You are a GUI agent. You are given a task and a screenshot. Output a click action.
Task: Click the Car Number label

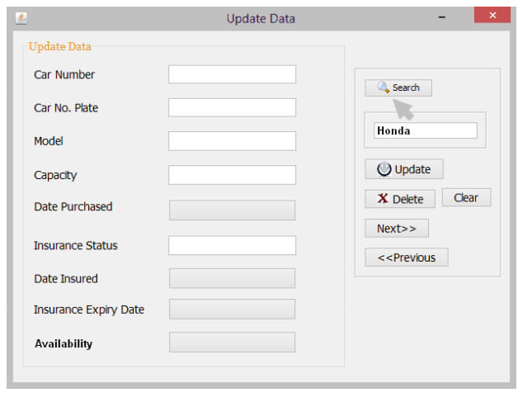(64, 74)
